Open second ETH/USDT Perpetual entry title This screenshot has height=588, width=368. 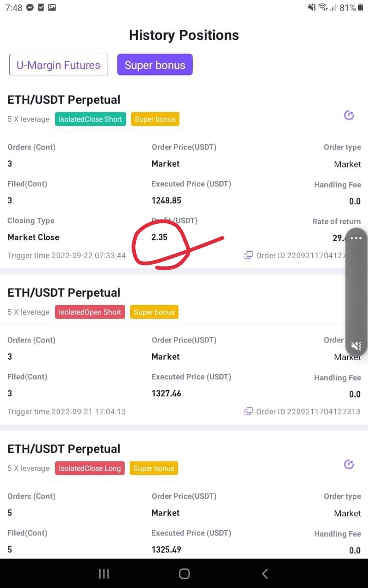64,293
